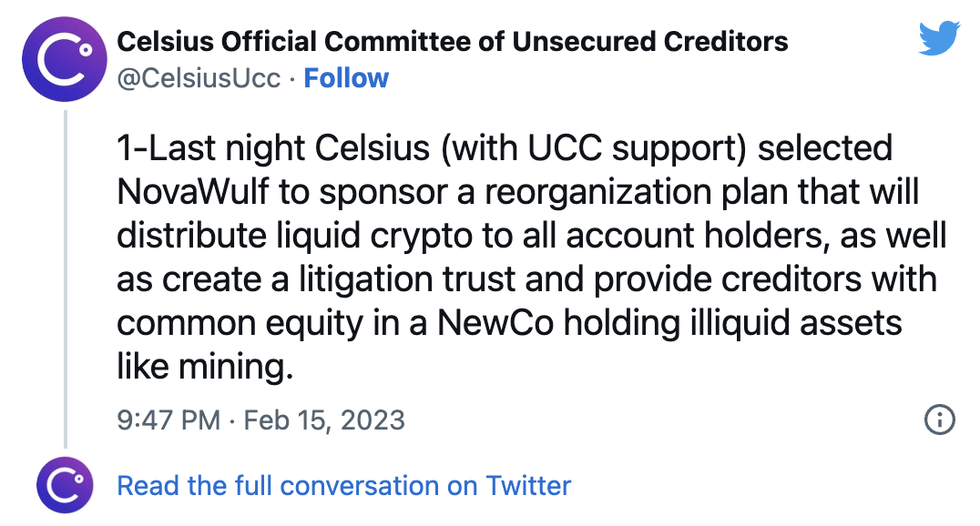Click the Twitter bird logo

[x=940, y=39]
